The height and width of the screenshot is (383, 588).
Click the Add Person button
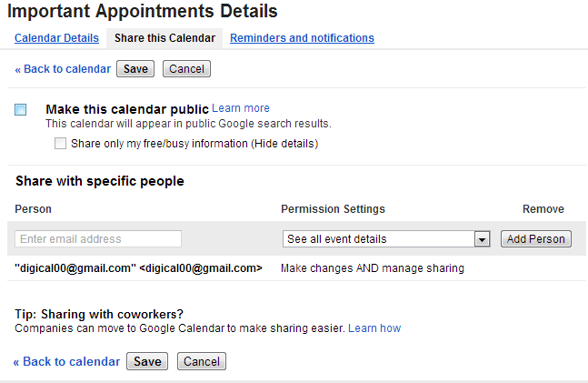[x=535, y=239]
